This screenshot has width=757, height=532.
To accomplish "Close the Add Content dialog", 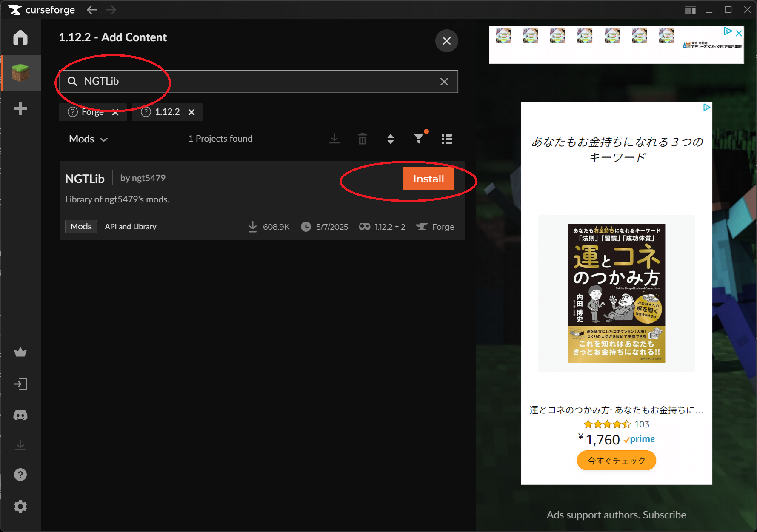I will click(x=446, y=41).
